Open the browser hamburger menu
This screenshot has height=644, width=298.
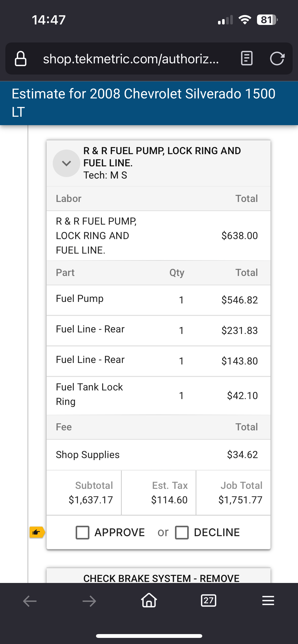tap(268, 601)
